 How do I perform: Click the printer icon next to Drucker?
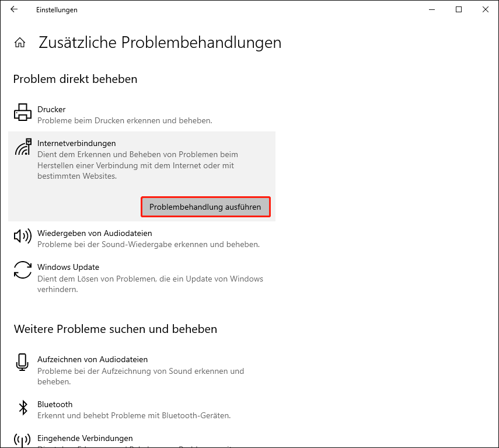(x=22, y=113)
